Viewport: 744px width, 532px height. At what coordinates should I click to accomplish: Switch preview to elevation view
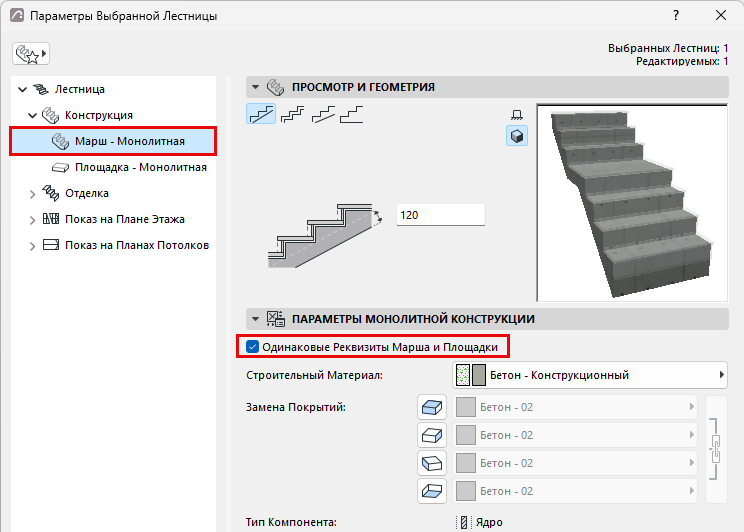pyautogui.click(x=517, y=114)
